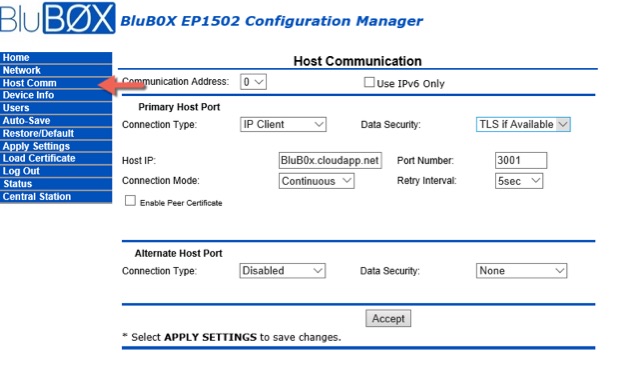The height and width of the screenshot is (371, 626).
Task: Open the Connection Mode dropdown (Continuous)
Action: point(316,181)
